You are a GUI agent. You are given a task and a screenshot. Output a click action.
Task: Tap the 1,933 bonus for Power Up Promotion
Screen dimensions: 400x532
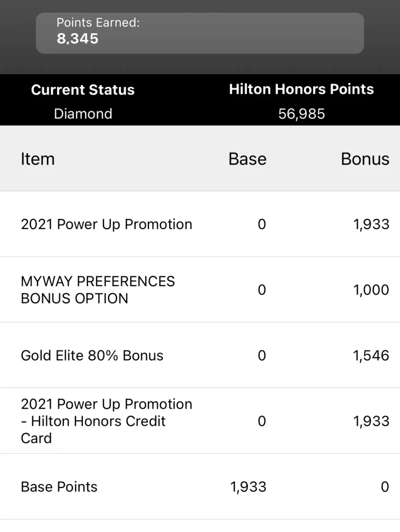(x=371, y=224)
